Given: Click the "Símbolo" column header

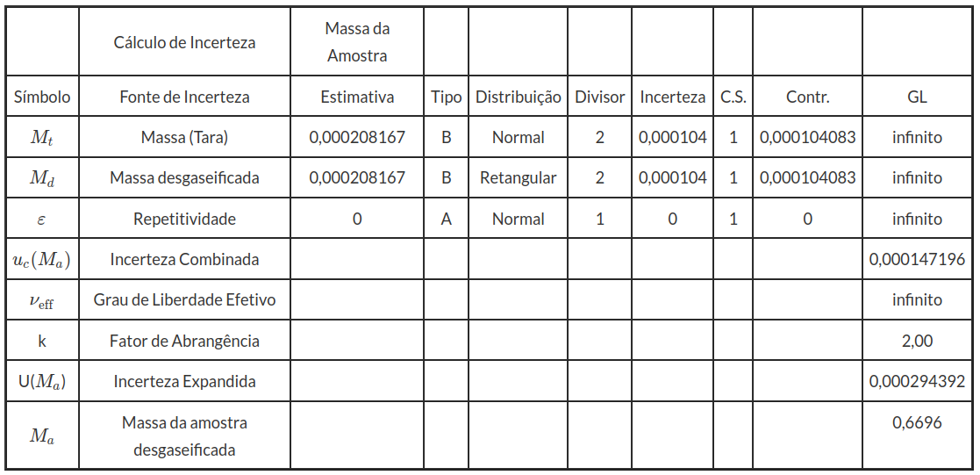Looking at the screenshot, I should coord(42,97).
